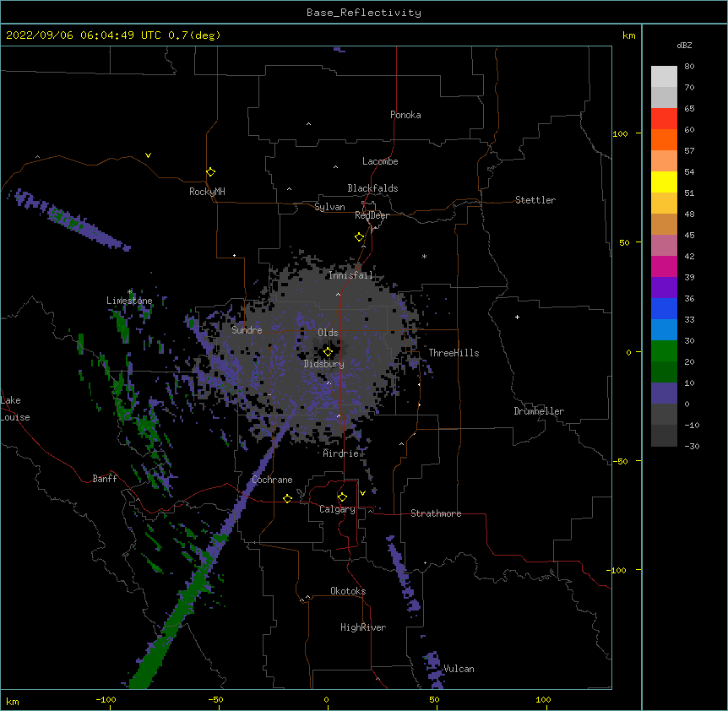Pick the purple 39 dBZ legend swatch

coord(664,288)
